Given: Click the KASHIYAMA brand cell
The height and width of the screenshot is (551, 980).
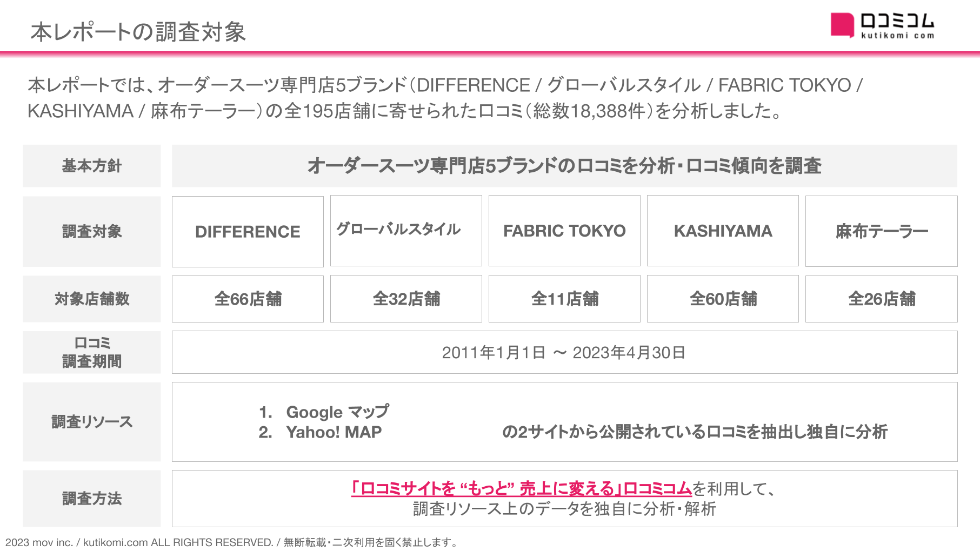Looking at the screenshot, I should pos(723,231).
